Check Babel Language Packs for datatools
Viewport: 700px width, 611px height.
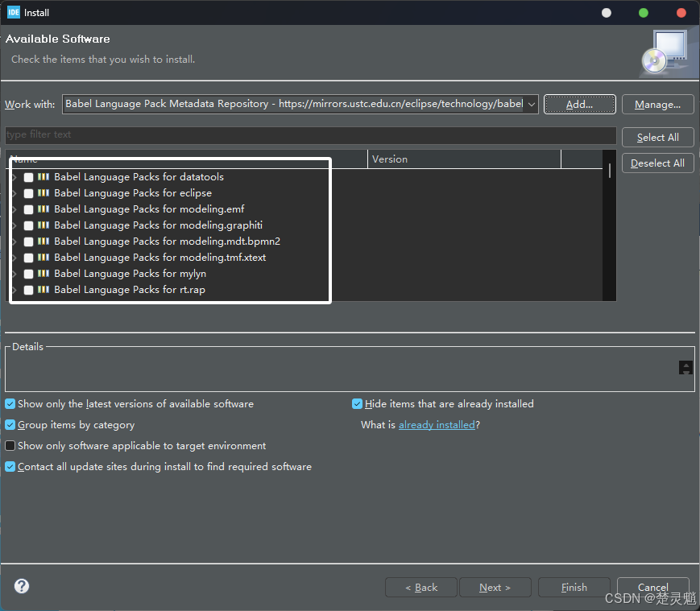(x=28, y=177)
